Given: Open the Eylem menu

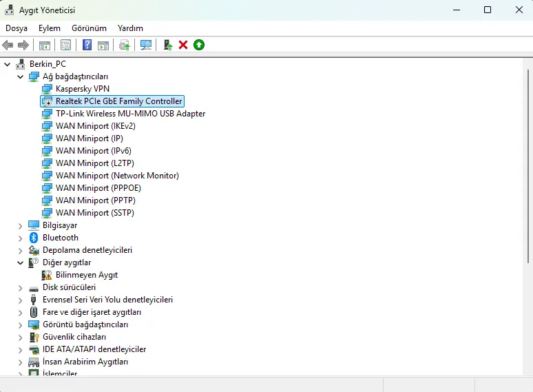Looking at the screenshot, I should [x=50, y=28].
